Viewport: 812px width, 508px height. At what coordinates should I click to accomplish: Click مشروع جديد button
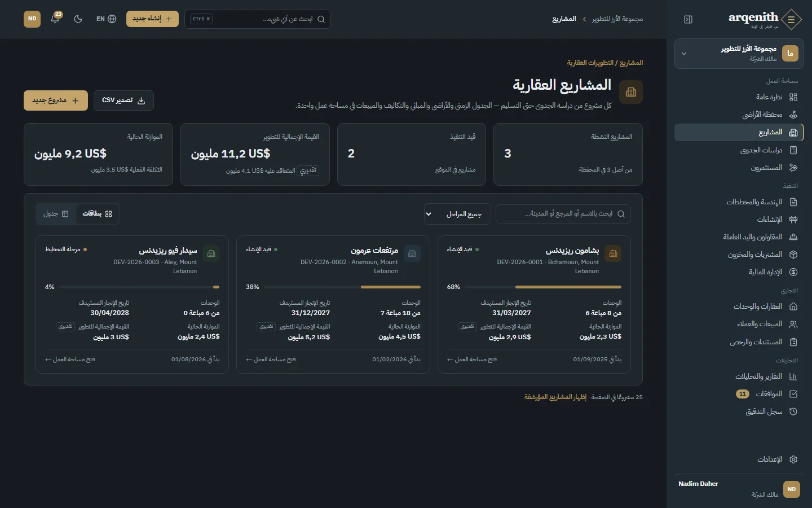click(x=56, y=100)
